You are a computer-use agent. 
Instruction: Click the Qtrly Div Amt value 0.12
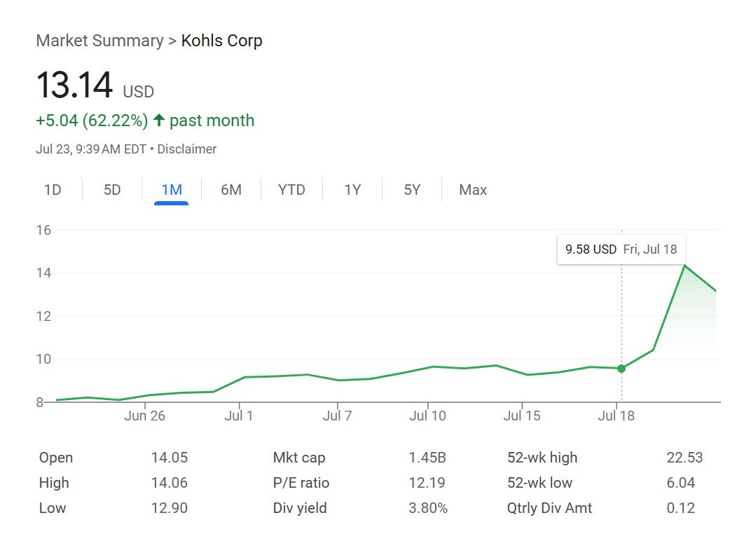pos(681,508)
